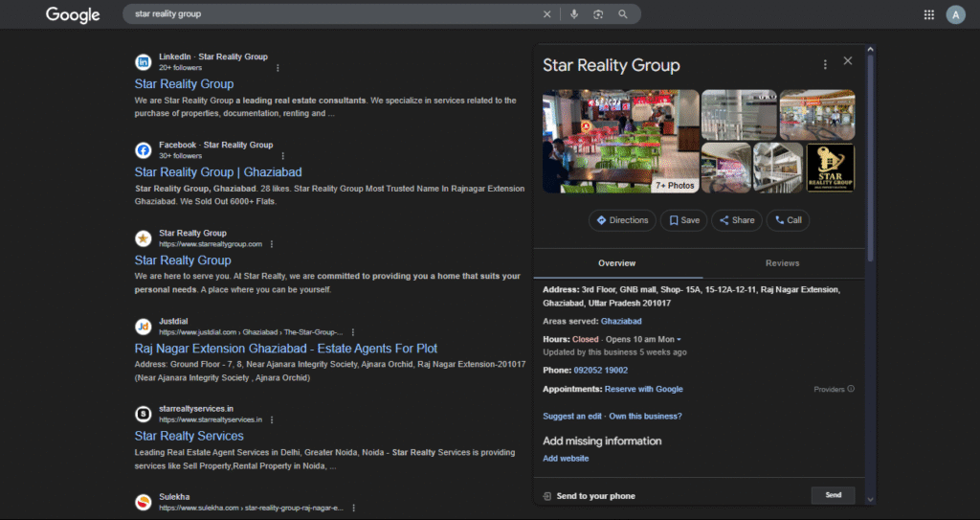Clear the search box text
Viewport: 980px width, 520px height.
pos(547,14)
